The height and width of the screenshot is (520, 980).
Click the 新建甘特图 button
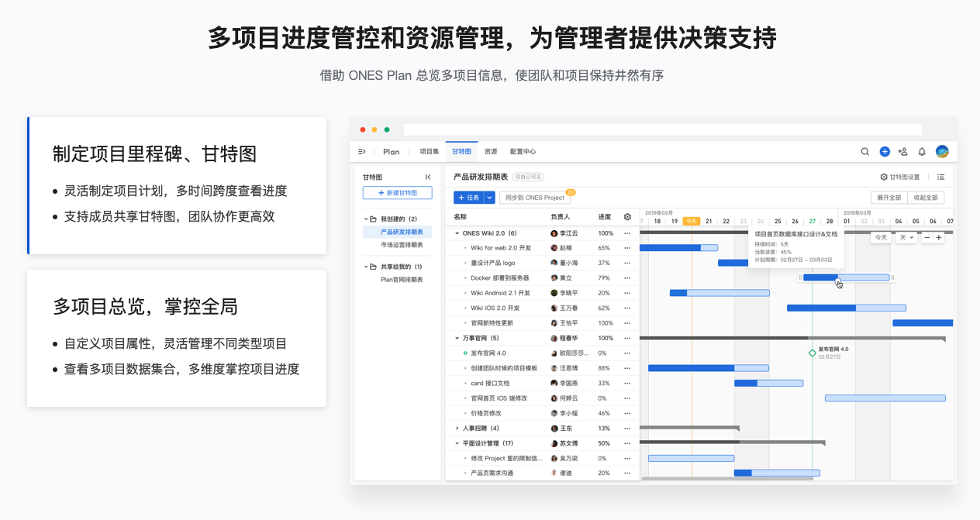pyautogui.click(x=397, y=193)
